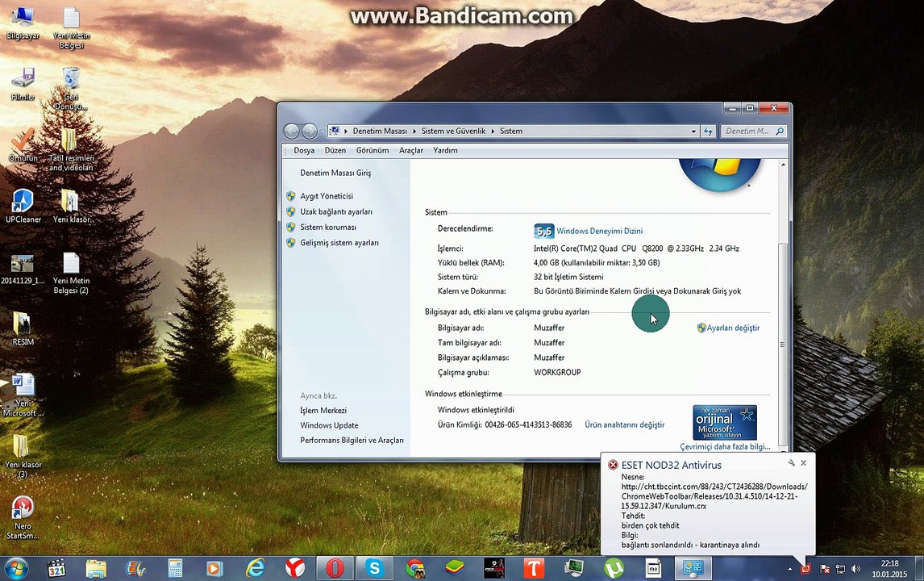
Task: Click the refresh button in address bar
Action: 708,132
